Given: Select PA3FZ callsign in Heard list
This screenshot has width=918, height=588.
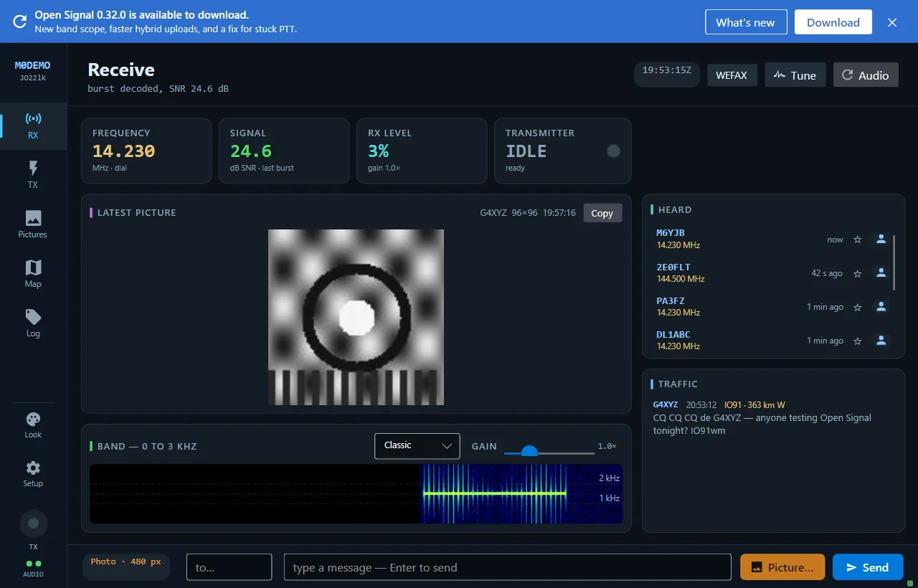Looking at the screenshot, I should pos(671,300).
